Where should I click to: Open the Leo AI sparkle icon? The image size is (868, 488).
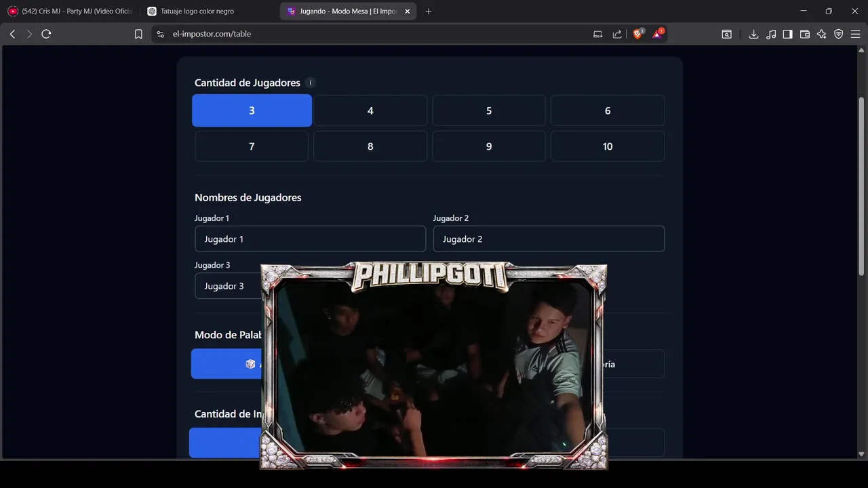click(821, 34)
